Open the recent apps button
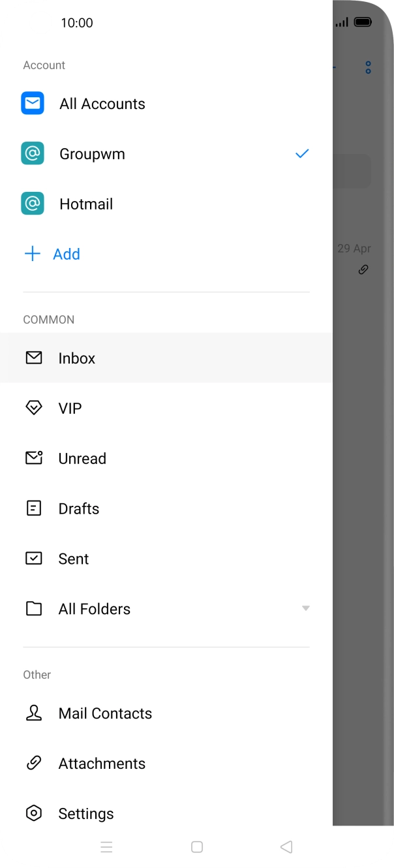394x868 pixels. click(106, 846)
